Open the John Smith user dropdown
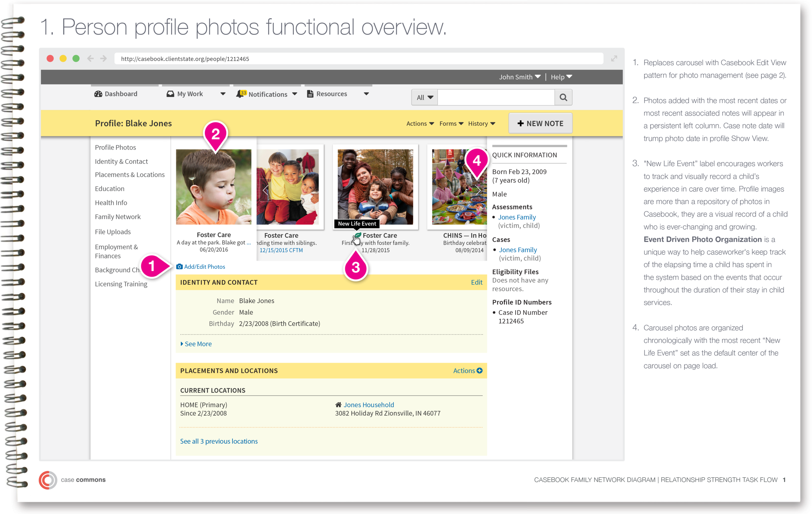This screenshot has height=514, width=812. point(519,77)
